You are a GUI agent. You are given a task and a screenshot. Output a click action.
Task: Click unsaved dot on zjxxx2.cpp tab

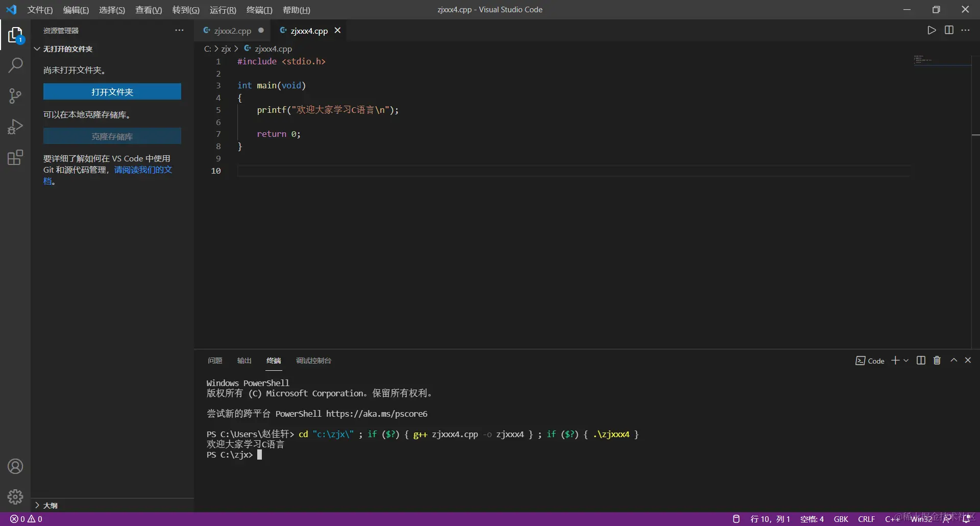click(x=261, y=30)
